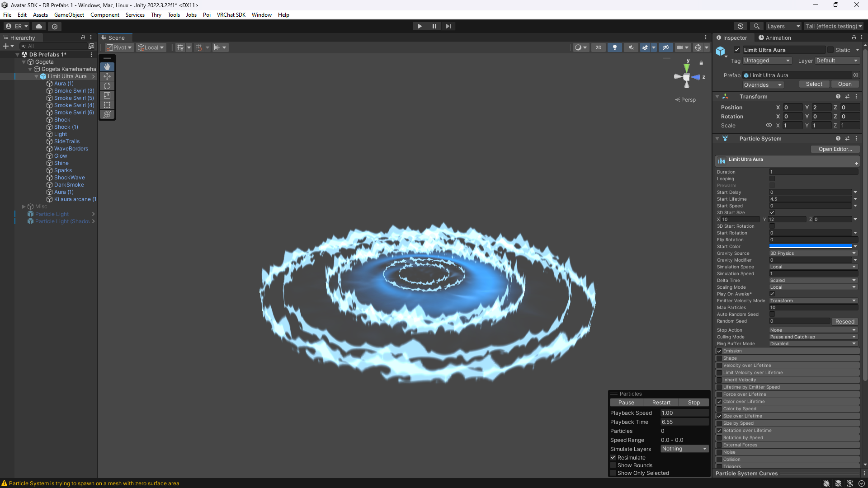Switch the Scene view to 2D mode
Viewport: 868px width, 488px height.
click(598, 47)
